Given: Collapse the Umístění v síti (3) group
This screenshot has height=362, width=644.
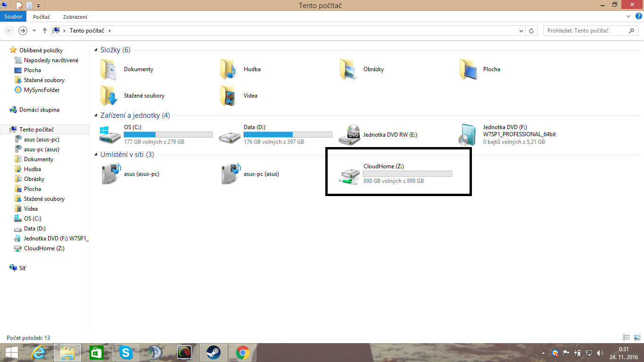Looking at the screenshot, I should point(96,155).
